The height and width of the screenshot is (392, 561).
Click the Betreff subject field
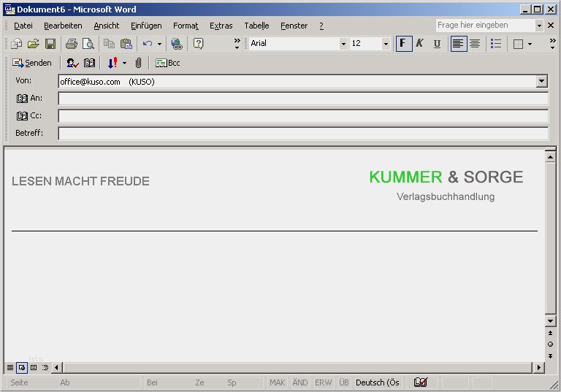click(x=303, y=134)
